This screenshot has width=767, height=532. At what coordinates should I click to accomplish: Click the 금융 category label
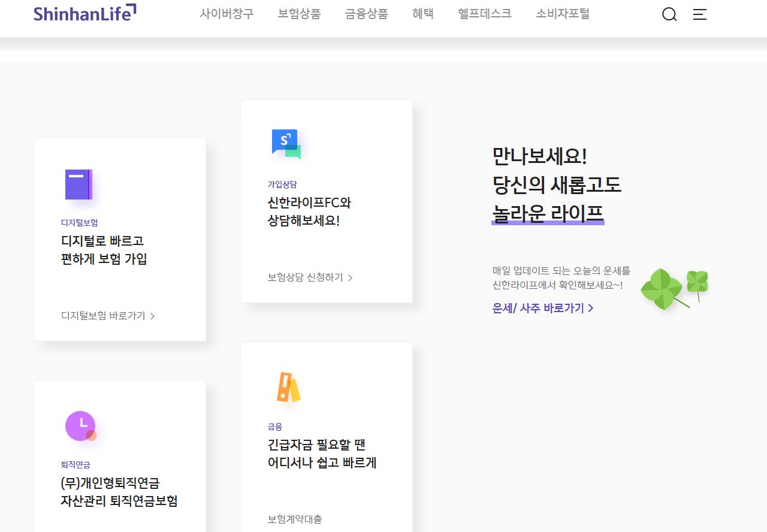274,427
